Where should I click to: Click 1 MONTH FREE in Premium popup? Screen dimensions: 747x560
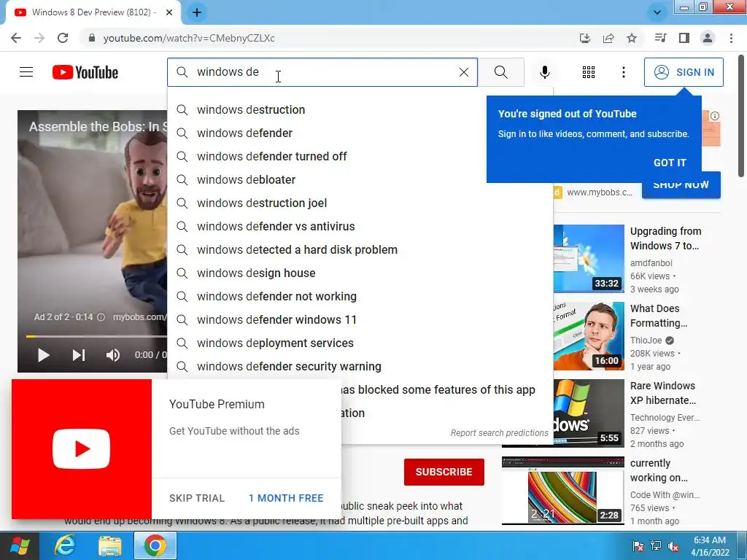[286, 498]
